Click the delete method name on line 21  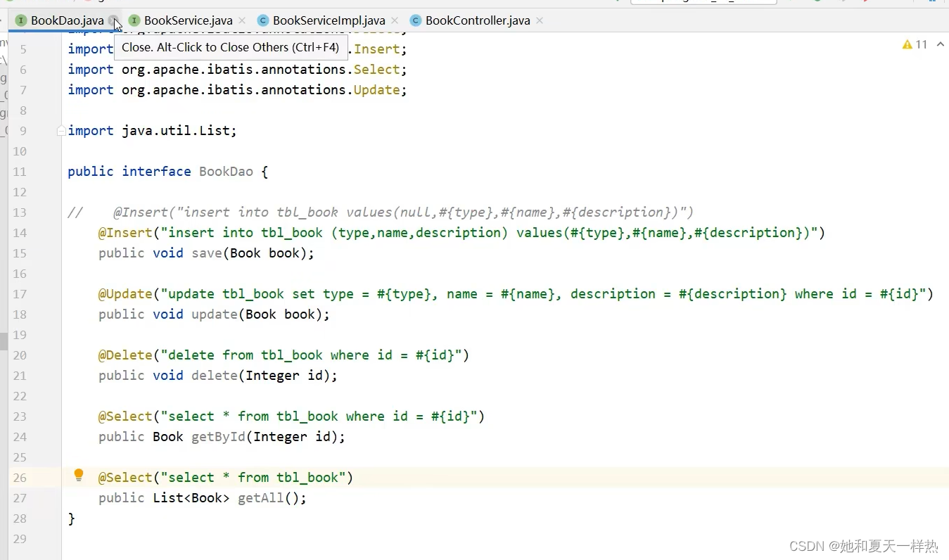(x=215, y=376)
